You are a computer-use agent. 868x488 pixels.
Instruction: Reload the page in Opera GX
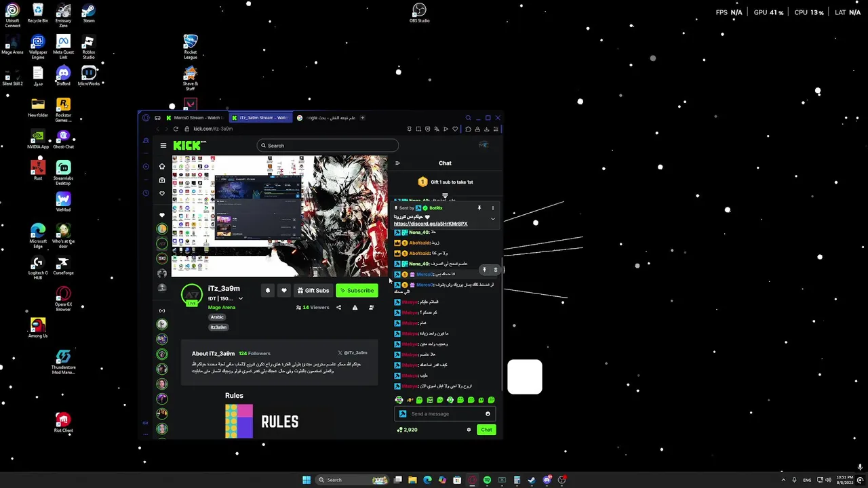tap(176, 129)
